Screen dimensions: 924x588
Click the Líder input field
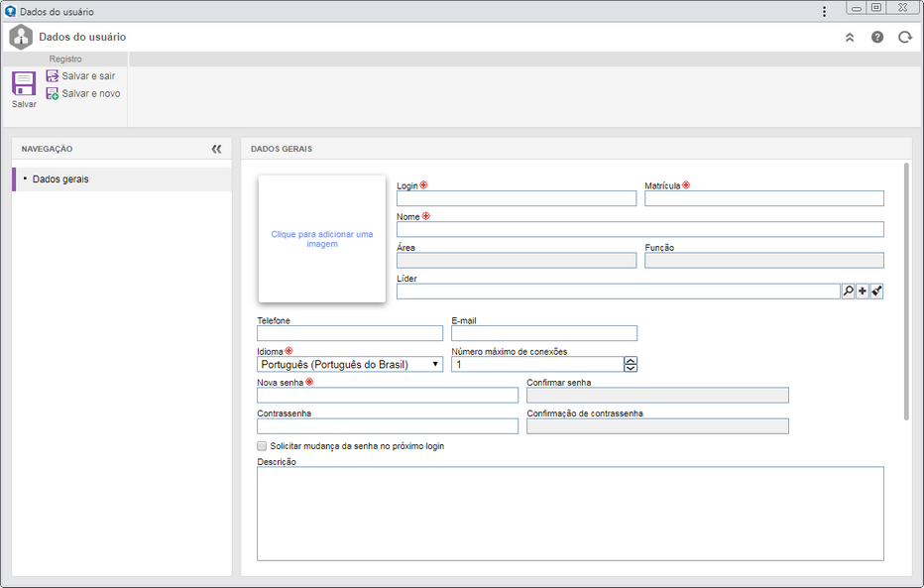[619, 292]
